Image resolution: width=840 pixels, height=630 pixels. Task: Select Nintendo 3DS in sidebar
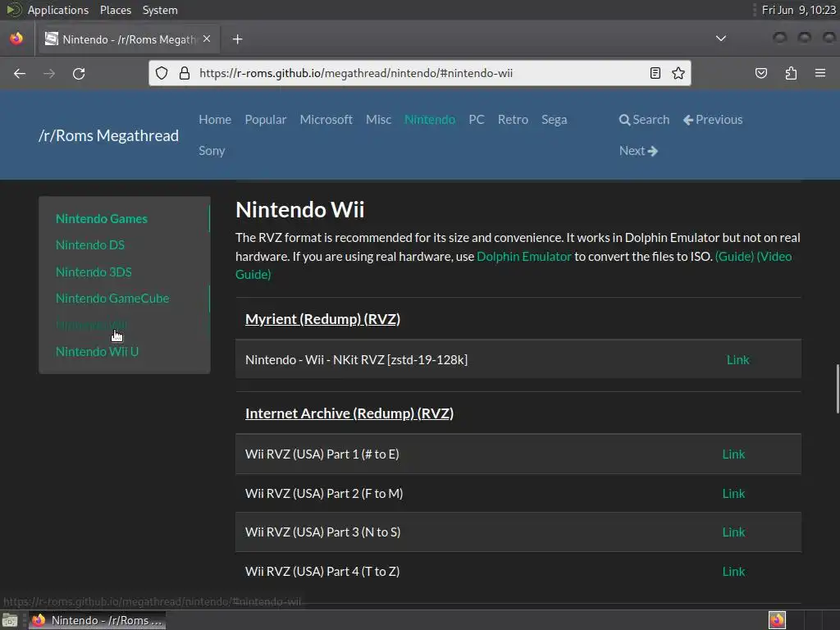pos(94,272)
